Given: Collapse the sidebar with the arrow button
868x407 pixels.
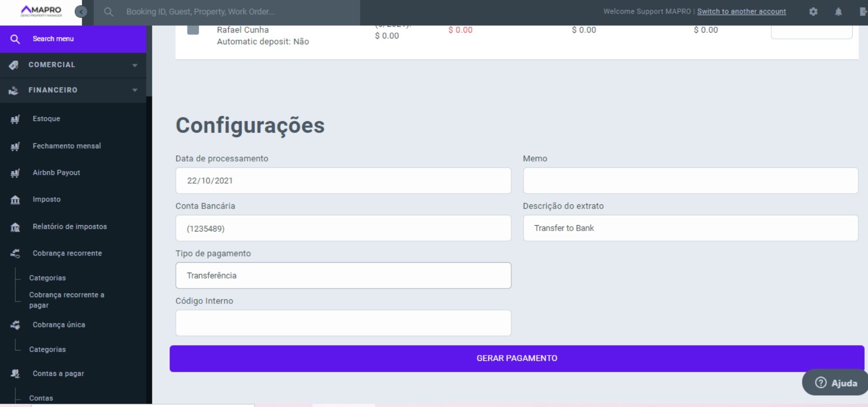Looking at the screenshot, I should coord(81,12).
